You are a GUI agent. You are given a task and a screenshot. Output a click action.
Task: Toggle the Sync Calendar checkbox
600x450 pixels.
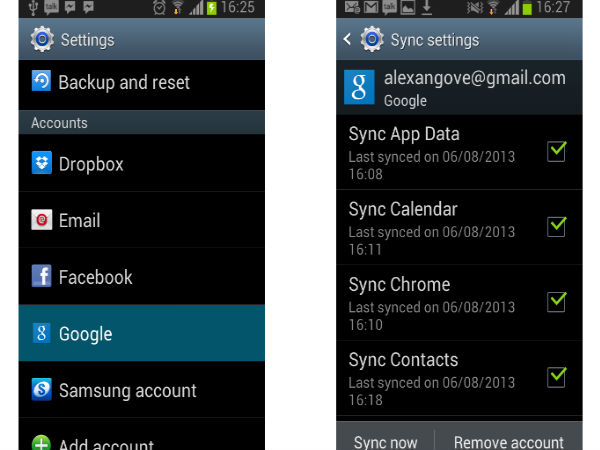[557, 226]
